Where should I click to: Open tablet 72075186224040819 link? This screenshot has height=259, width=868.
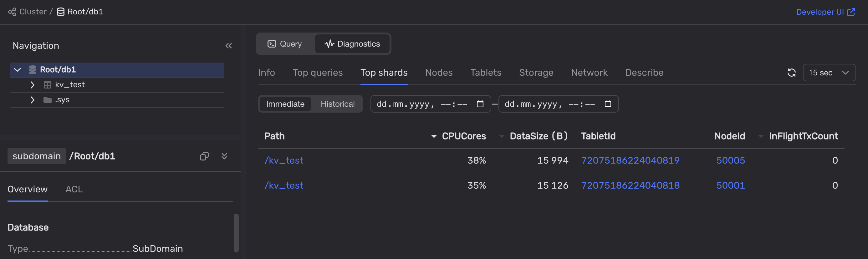pos(630,160)
